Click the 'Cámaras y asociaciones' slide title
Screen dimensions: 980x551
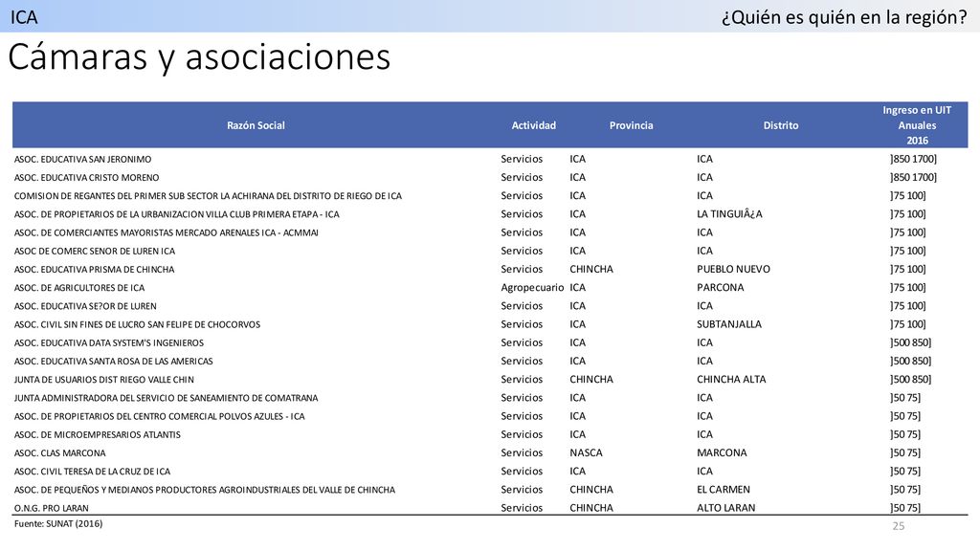point(199,57)
